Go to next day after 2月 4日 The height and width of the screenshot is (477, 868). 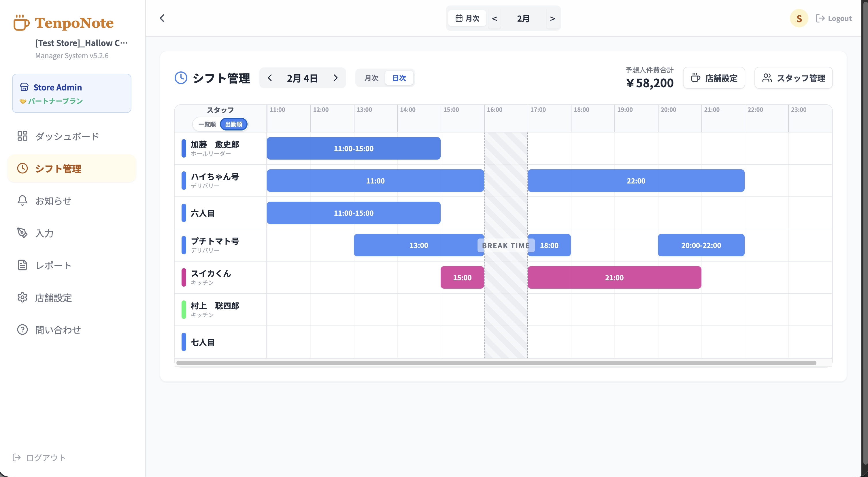(x=335, y=78)
